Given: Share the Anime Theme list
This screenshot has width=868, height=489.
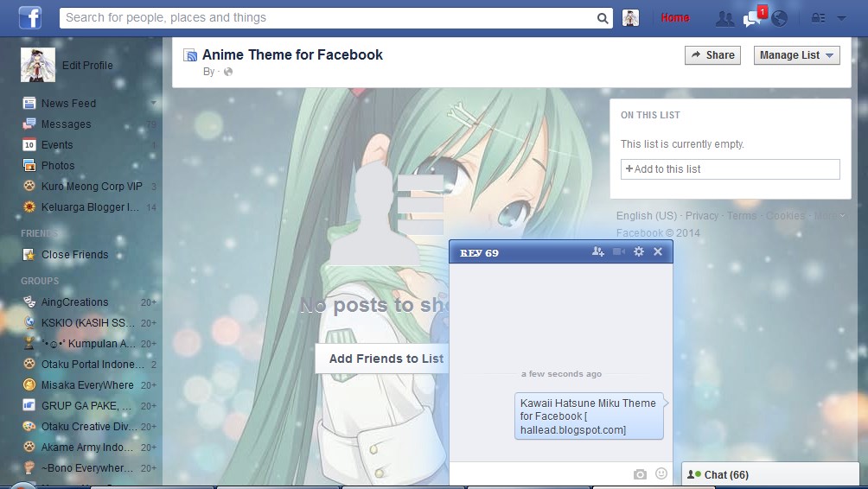Looking at the screenshot, I should click(713, 54).
